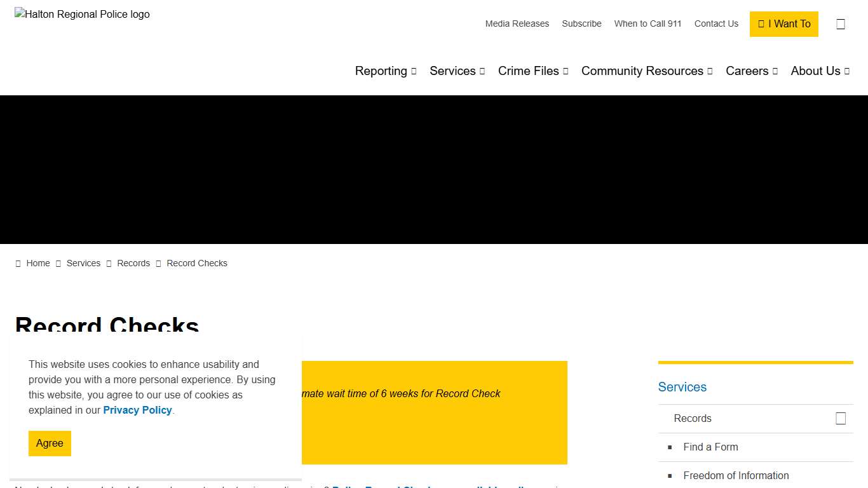Expand the Services navigation menu
The image size is (868, 488).
[x=457, y=71]
